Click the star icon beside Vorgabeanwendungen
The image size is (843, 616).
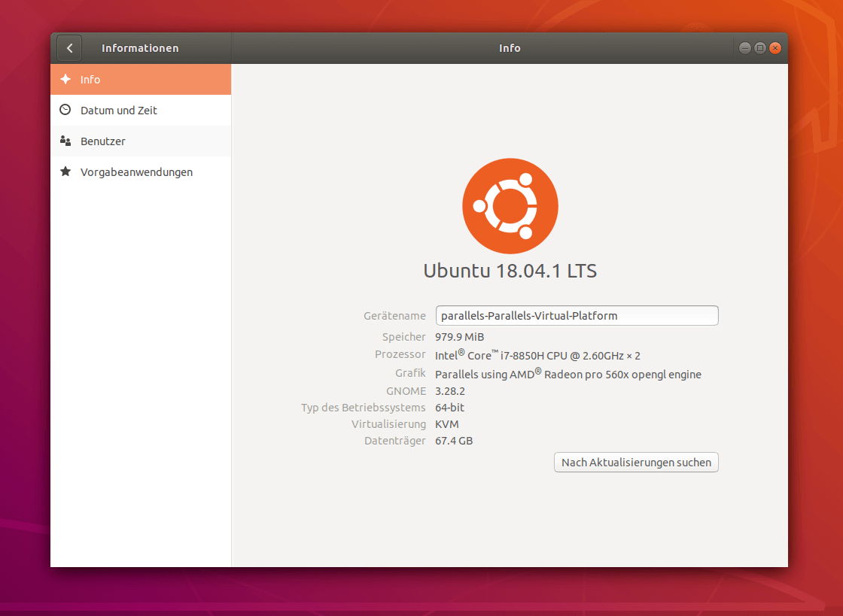point(65,171)
